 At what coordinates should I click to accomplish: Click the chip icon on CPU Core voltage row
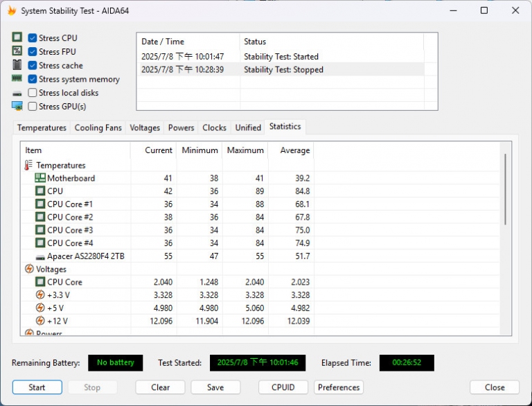pyautogui.click(x=40, y=282)
